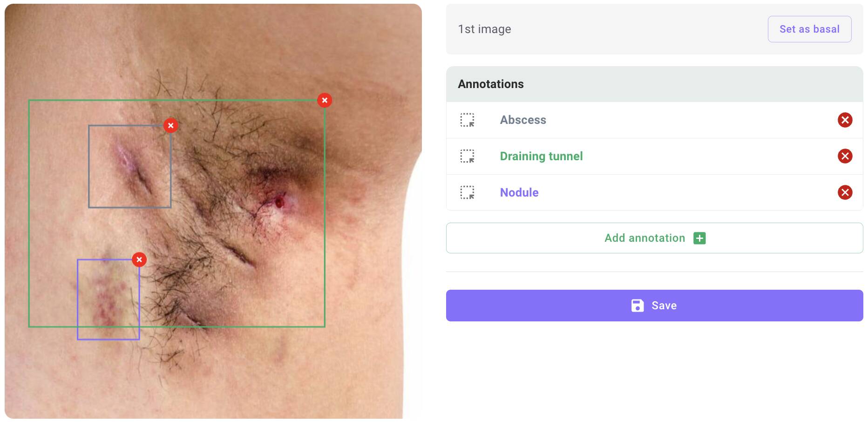Click the Nodule selection-box icon

pyautogui.click(x=467, y=192)
